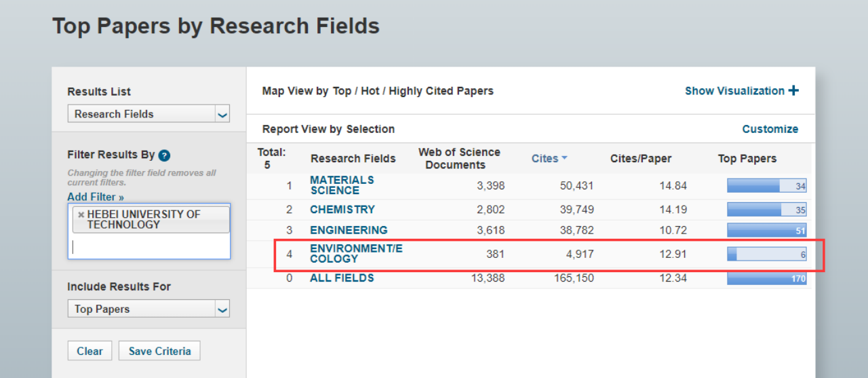Click the Environment/Ecology top papers bar
The width and height of the screenshot is (868, 378).
pyautogui.click(x=766, y=254)
